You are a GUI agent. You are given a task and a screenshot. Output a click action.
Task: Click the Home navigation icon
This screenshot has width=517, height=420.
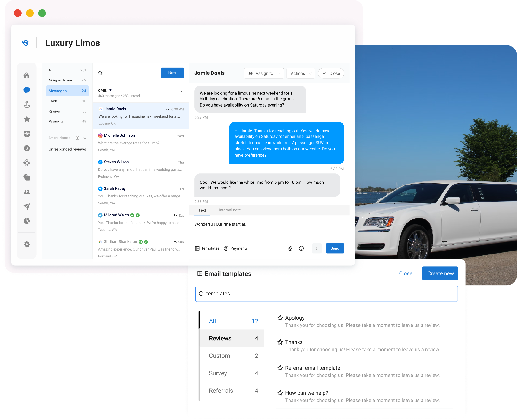[x=27, y=75]
